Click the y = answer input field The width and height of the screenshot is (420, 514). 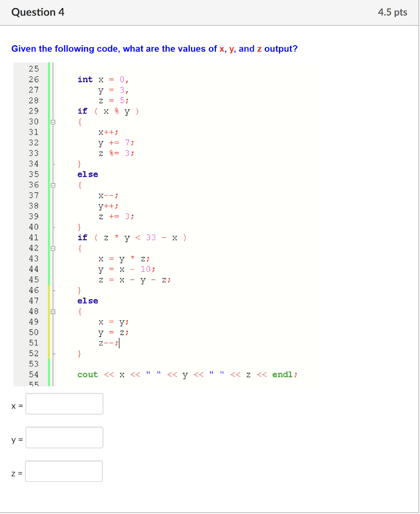click(65, 438)
